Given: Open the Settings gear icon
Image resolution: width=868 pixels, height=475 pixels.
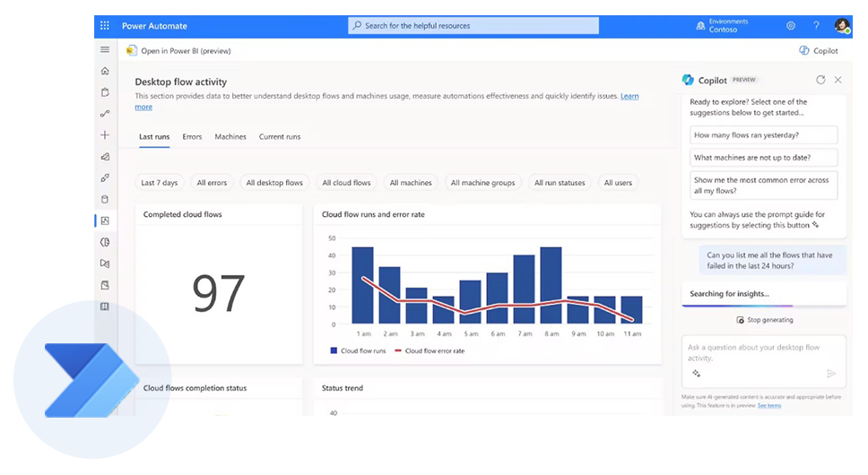Looking at the screenshot, I should tap(791, 26).
